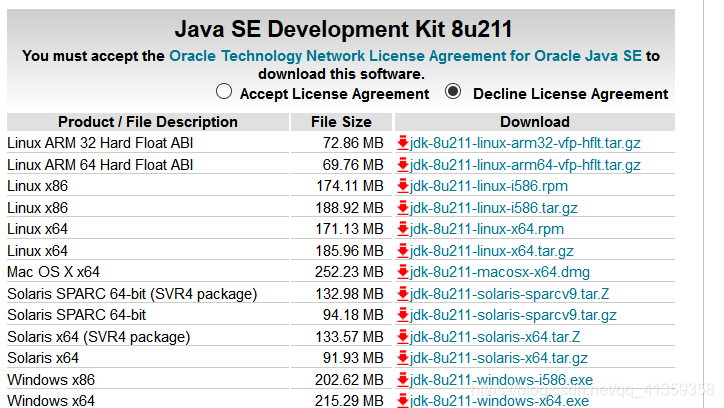Click the 215.29 MB file size
Image resolution: width=724 pixels, height=408 pixels.
pos(349,400)
